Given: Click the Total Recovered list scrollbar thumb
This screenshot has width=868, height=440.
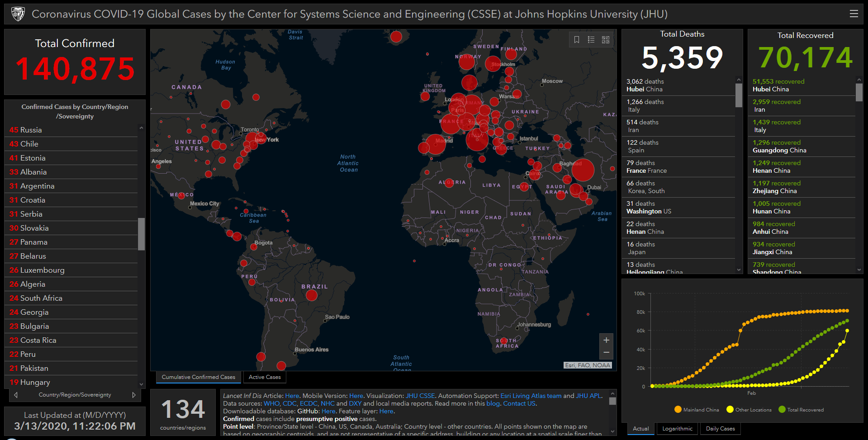Looking at the screenshot, I should click(x=859, y=92).
